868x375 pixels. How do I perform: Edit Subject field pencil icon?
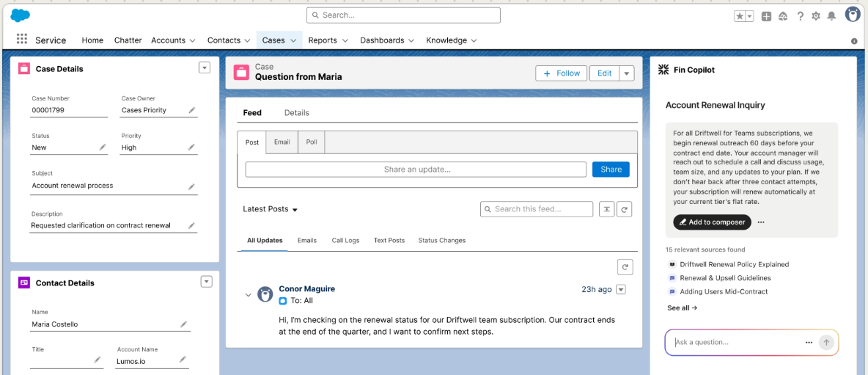[191, 186]
